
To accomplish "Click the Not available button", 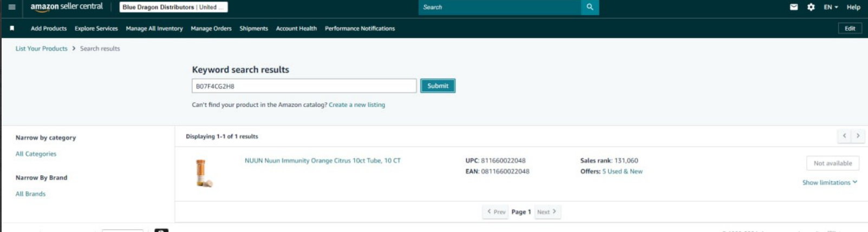I will coord(833,163).
